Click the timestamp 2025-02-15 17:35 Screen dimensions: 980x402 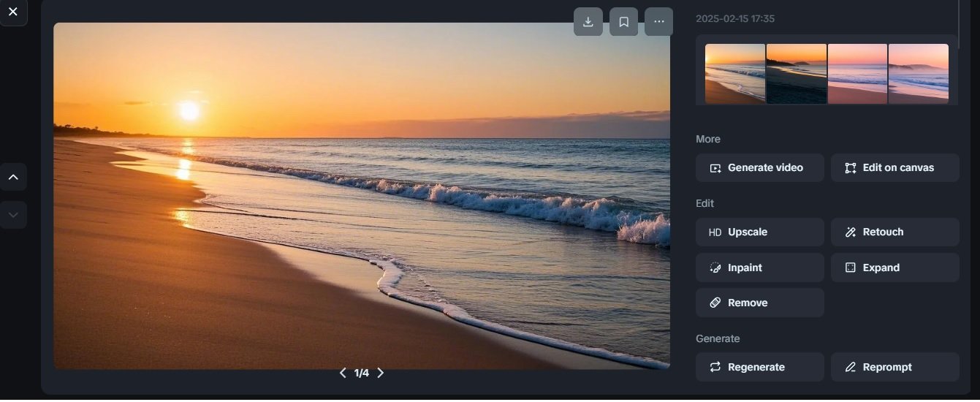(735, 19)
